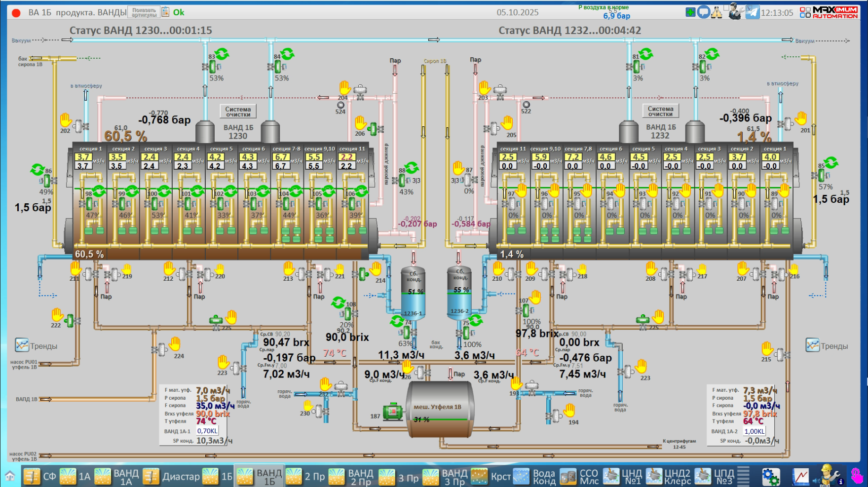Open the red line chart icon in bottom bar
Viewport: 868px width, 487px height.
point(801,477)
